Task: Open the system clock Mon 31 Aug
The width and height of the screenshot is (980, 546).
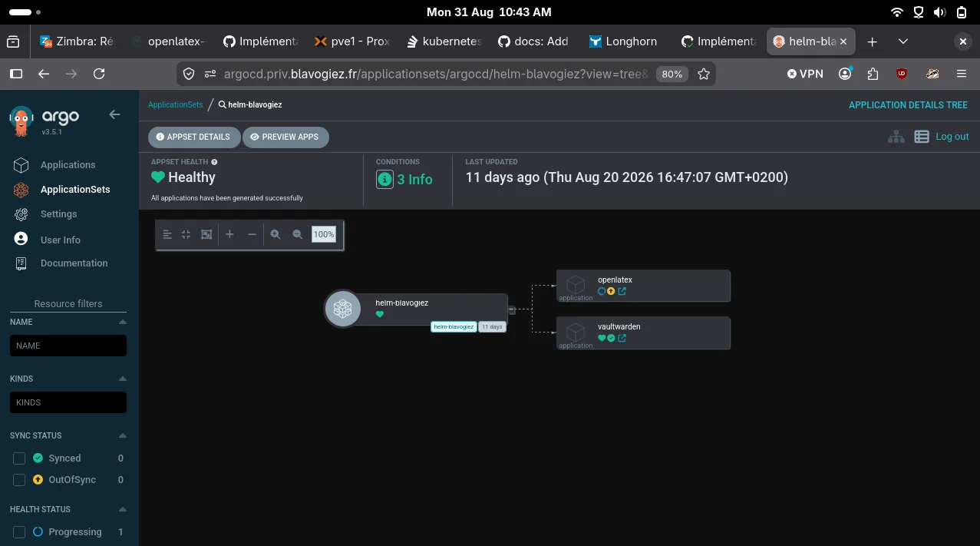Action: point(489,12)
